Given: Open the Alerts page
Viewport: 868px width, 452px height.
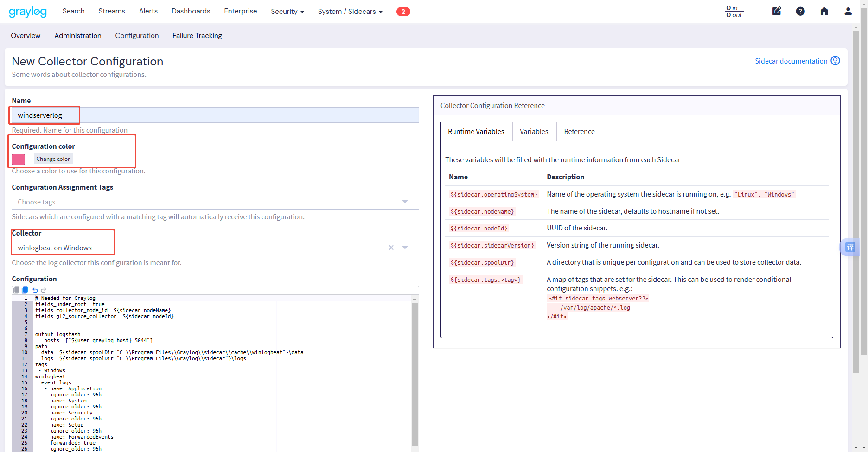Looking at the screenshot, I should (x=148, y=11).
